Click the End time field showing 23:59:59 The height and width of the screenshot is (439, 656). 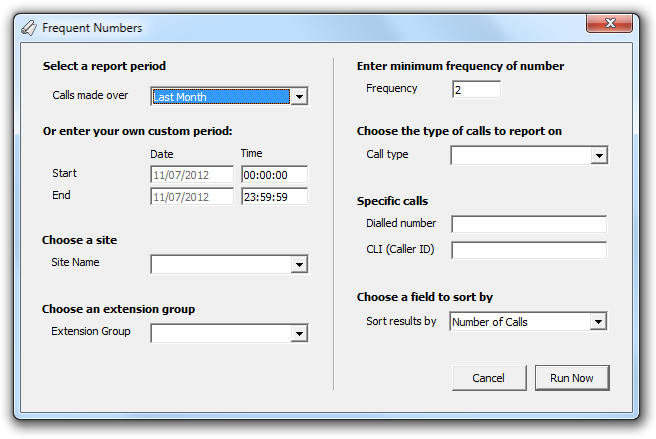point(274,197)
